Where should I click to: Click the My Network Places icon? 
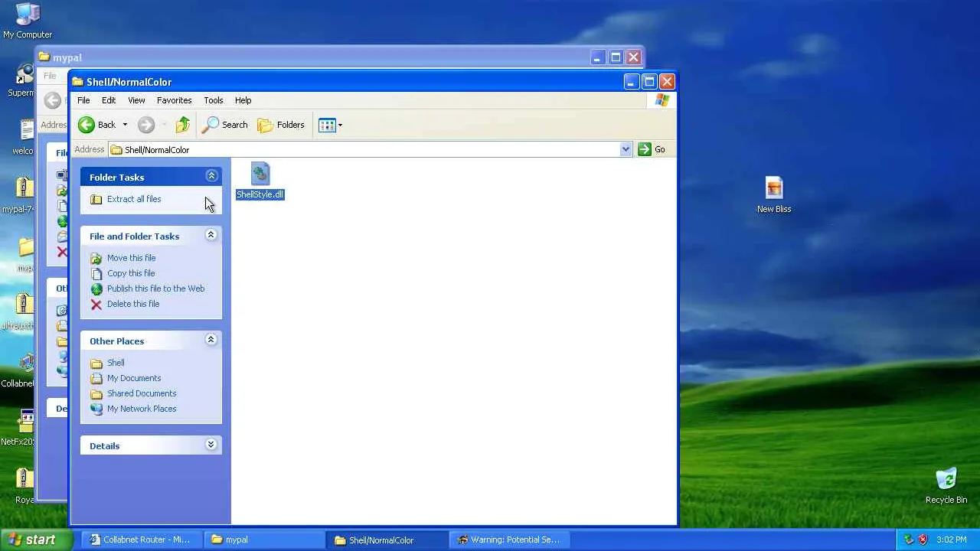(x=96, y=409)
